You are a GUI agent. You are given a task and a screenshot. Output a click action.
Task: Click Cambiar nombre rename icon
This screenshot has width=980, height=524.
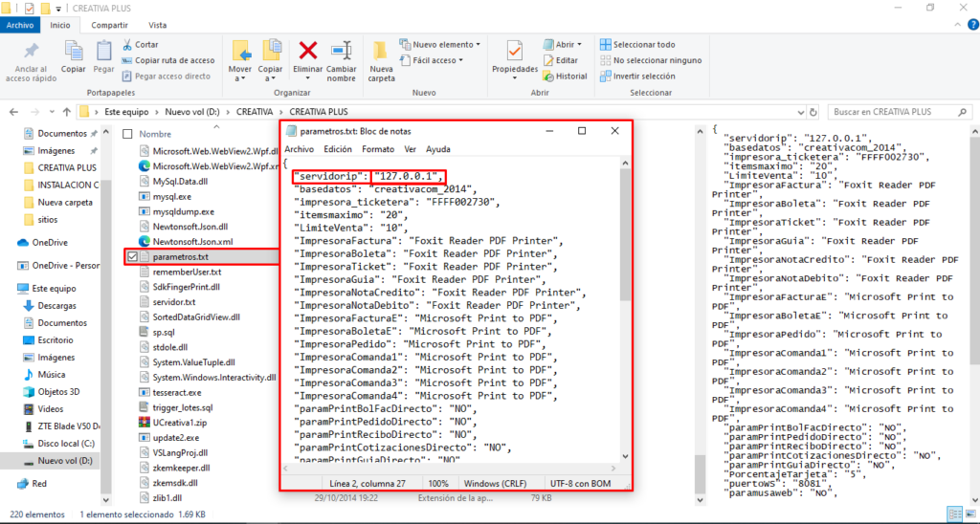342,52
